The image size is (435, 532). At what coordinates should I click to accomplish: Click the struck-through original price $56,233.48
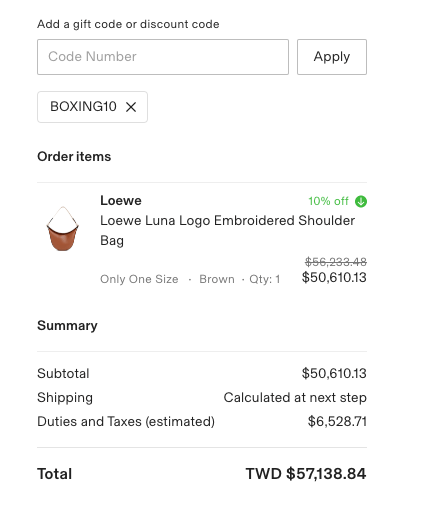click(336, 262)
